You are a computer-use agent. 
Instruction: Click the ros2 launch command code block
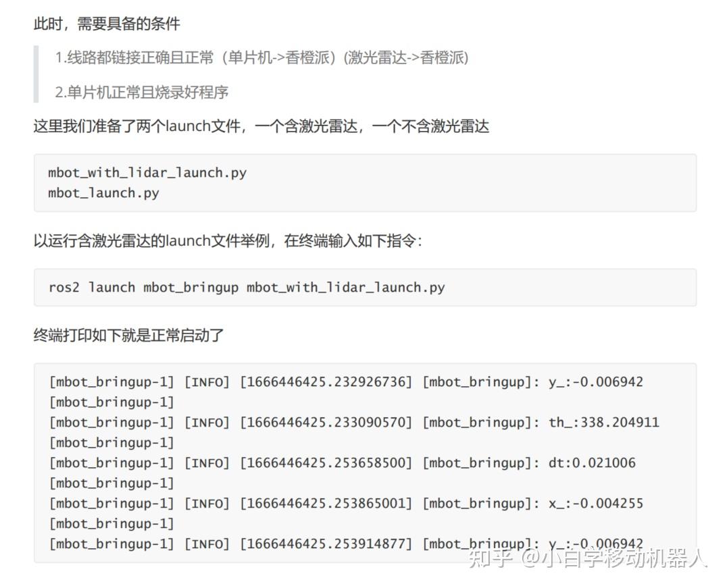point(247,287)
